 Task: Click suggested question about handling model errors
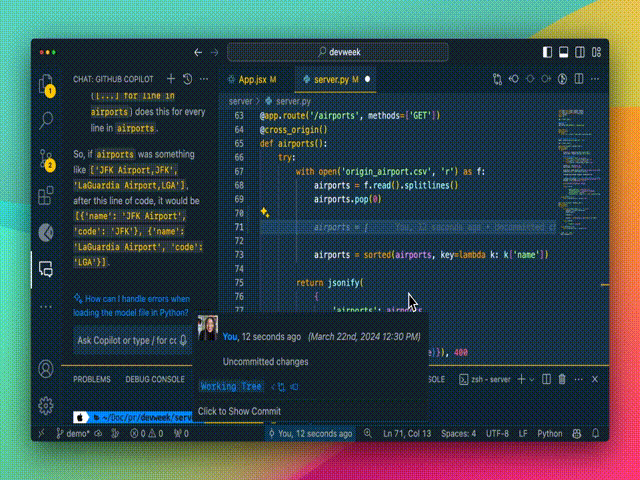[131, 306]
